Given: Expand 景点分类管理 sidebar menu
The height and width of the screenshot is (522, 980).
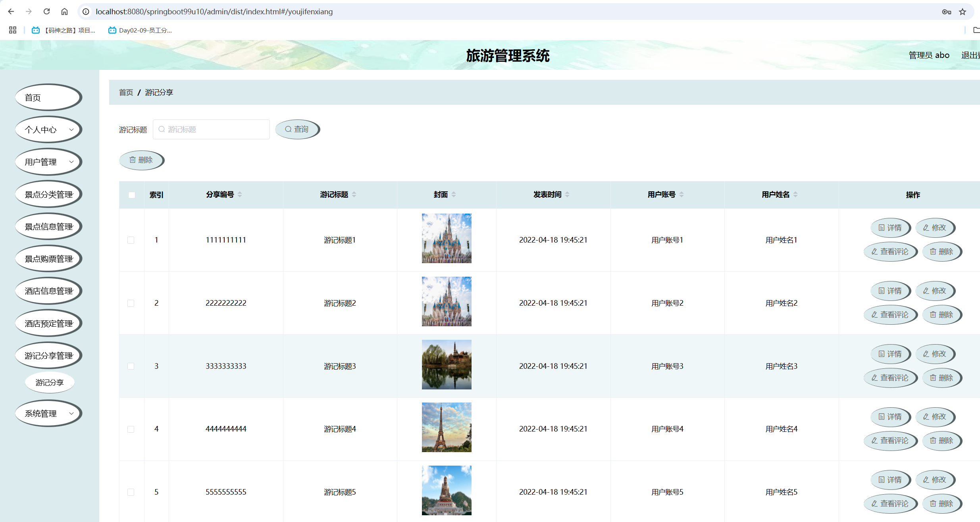Looking at the screenshot, I should coord(48,194).
